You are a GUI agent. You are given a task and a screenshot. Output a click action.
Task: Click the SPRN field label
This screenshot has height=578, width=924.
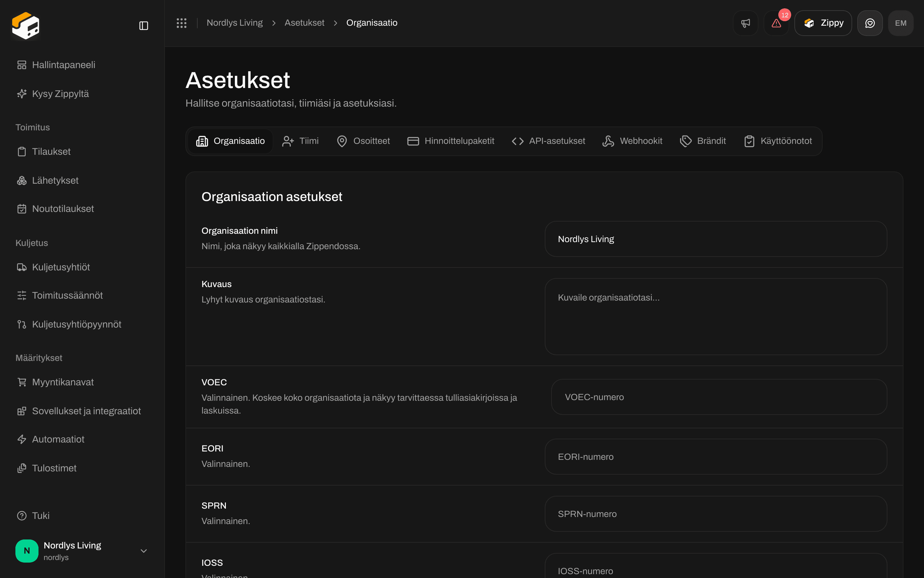point(214,505)
